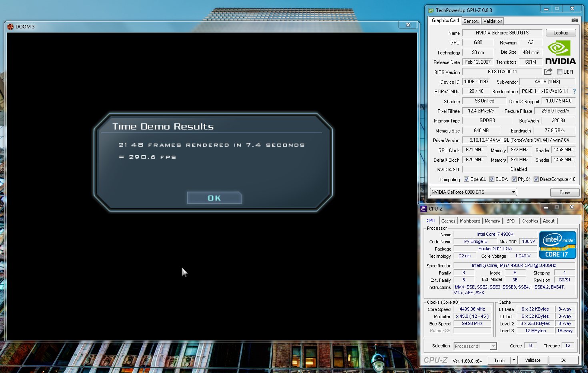Click the Subvendor value ASUS (1043)

pyautogui.click(x=547, y=82)
